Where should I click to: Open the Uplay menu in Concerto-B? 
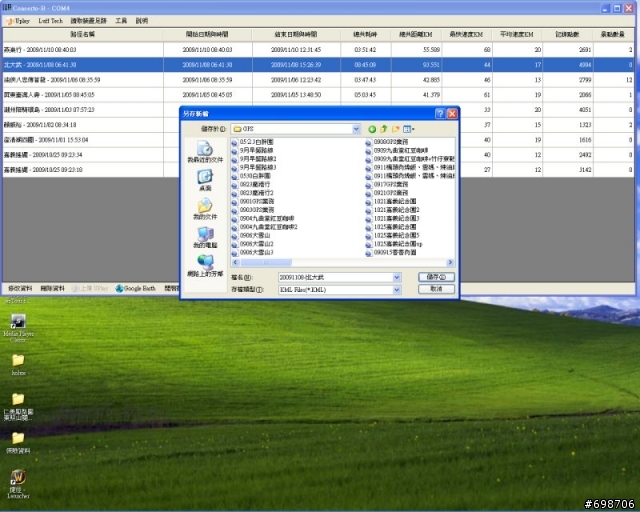pos(18,21)
